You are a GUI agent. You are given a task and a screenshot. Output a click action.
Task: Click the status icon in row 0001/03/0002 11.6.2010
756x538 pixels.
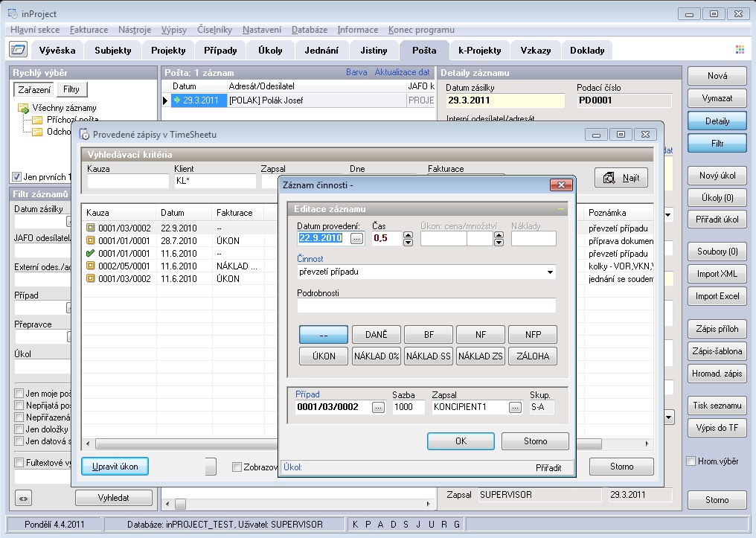pos(90,278)
